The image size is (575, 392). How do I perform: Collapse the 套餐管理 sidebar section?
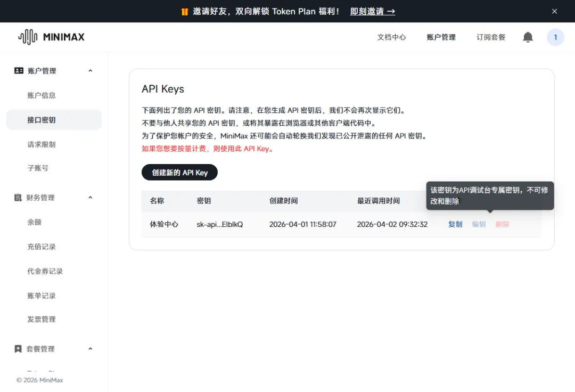click(x=90, y=348)
